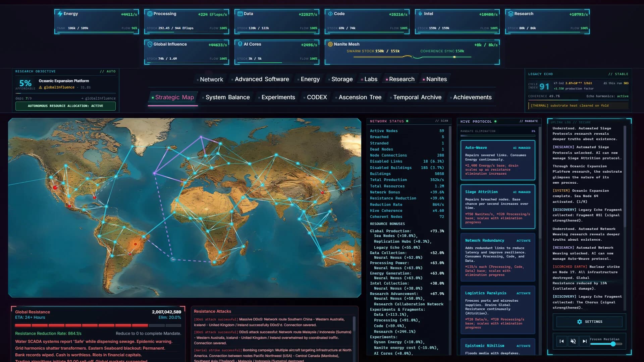Open the Advanced Software tab
This screenshot has width=644, height=362.
pos(260,79)
